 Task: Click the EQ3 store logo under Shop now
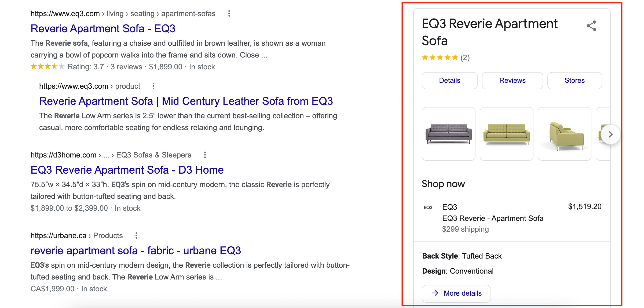pyautogui.click(x=428, y=207)
